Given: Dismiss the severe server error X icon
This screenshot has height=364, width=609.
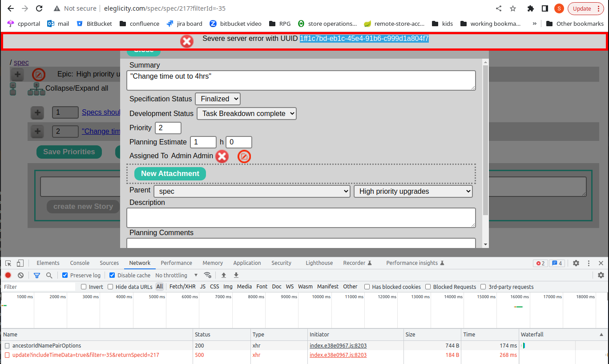Looking at the screenshot, I should pyautogui.click(x=187, y=41).
